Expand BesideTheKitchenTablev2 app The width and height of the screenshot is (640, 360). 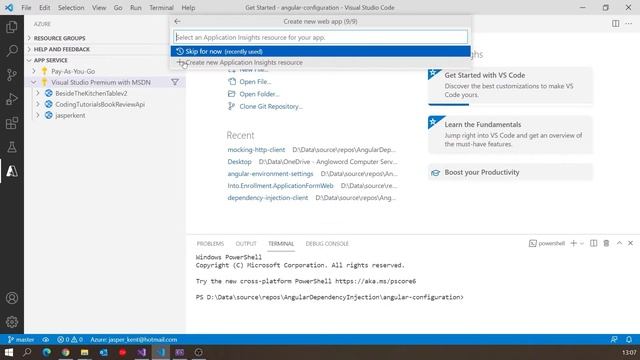click(x=38, y=93)
